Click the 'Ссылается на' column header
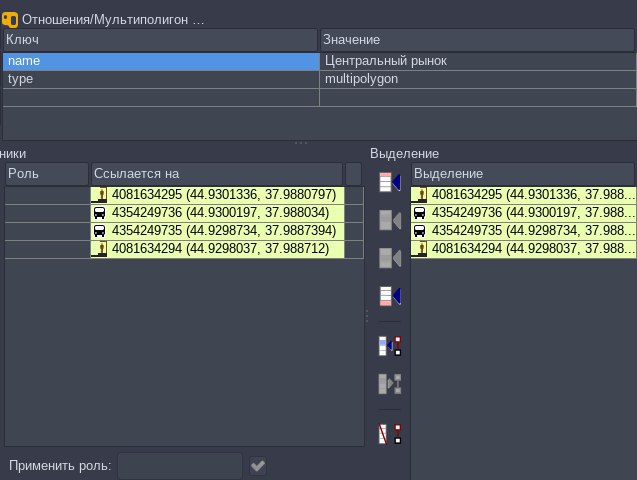The image size is (637, 480). 216,174
